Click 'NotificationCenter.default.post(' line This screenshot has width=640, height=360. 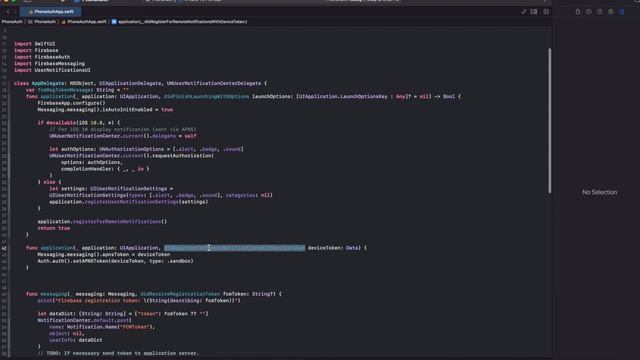tap(84, 320)
